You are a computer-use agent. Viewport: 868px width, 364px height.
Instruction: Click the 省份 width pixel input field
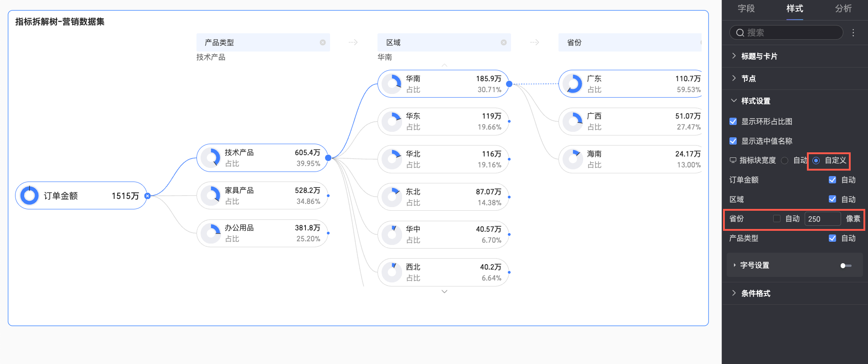(x=822, y=219)
